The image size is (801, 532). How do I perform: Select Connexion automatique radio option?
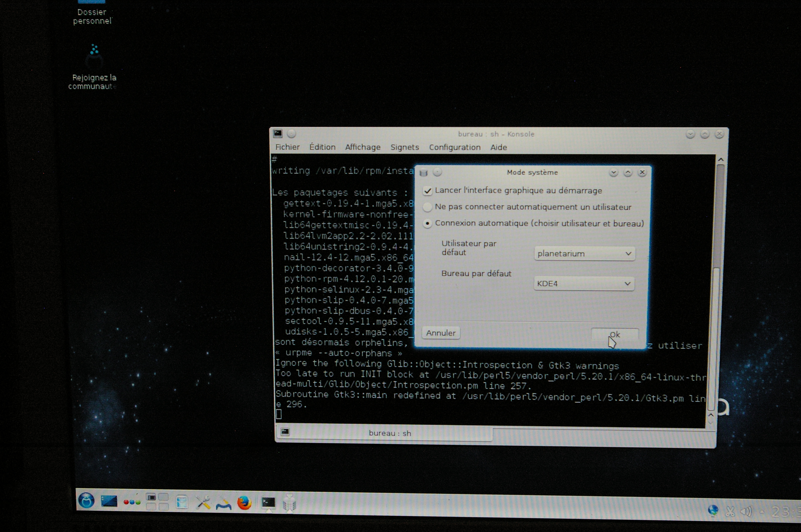click(427, 224)
